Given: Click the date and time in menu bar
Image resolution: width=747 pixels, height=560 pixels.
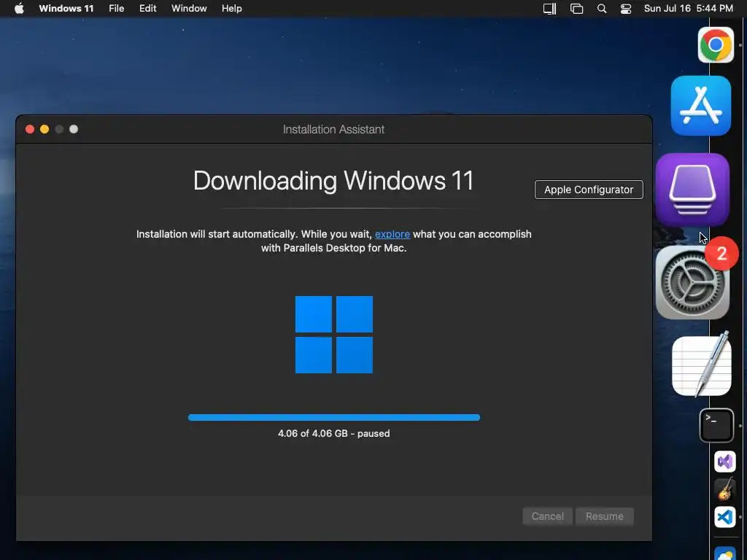Looking at the screenshot, I should click(688, 9).
